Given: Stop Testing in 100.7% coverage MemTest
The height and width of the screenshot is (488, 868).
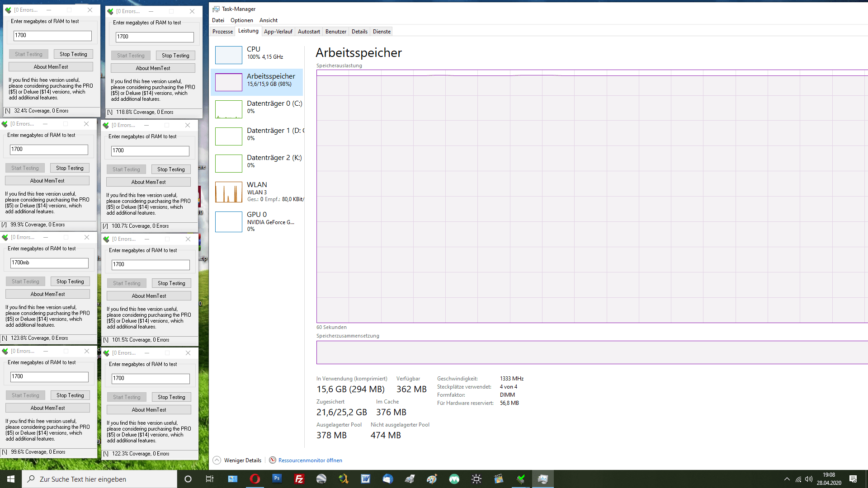Looking at the screenshot, I should coord(171,169).
